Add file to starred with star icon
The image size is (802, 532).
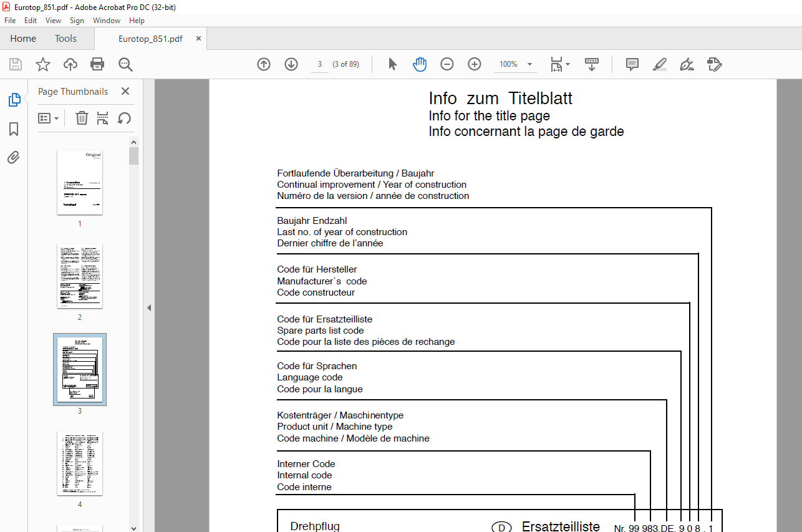(42, 64)
